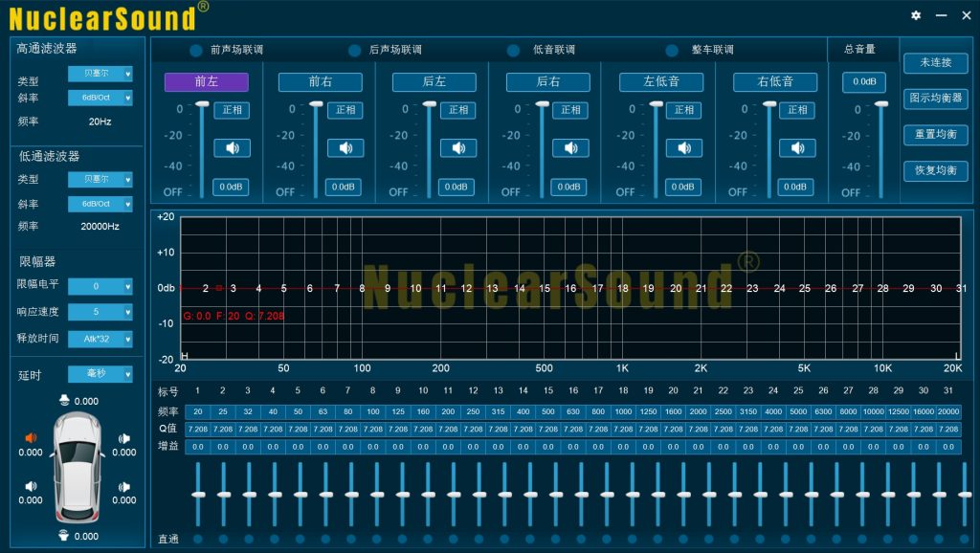Click the 低通滤波器 频率 value 20000Hz
Screen dimensions: 980x553
pos(100,226)
